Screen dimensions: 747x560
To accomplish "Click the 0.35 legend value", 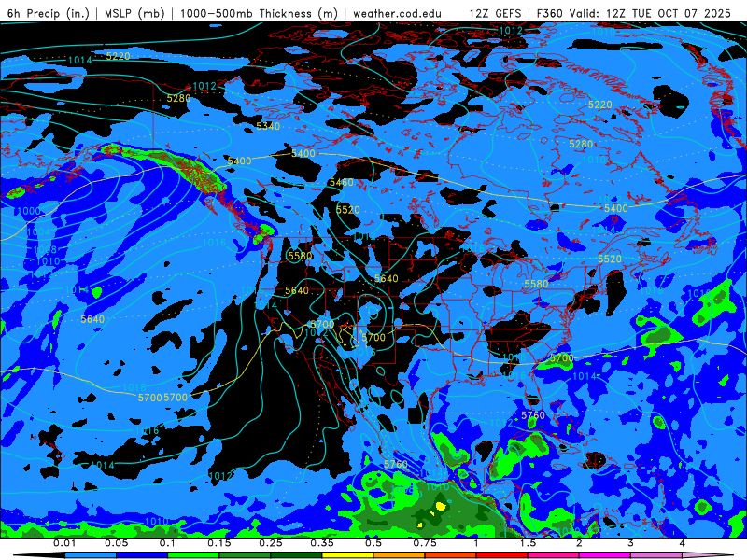I will tap(322, 543).
